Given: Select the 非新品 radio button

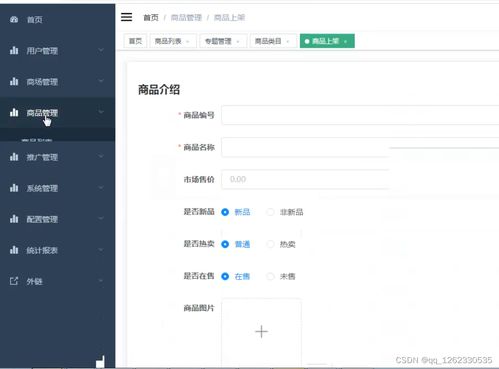Looking at the screenshot, I should pyautogui.click(x=270, y=212).
